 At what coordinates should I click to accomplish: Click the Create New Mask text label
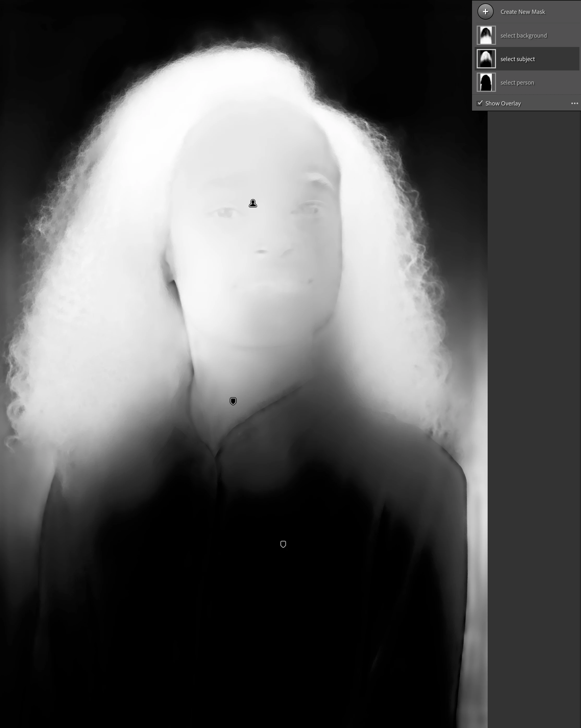(523, 12)
